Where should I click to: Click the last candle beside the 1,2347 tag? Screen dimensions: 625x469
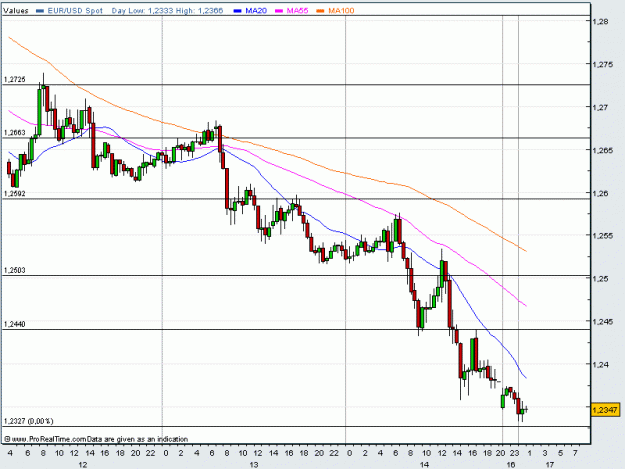(526, 409)
